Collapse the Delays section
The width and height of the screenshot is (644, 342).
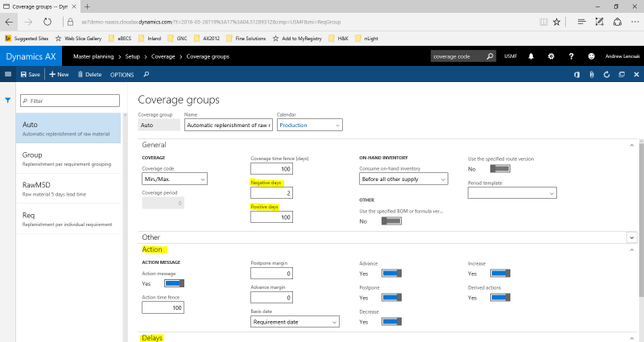[632, 338]
